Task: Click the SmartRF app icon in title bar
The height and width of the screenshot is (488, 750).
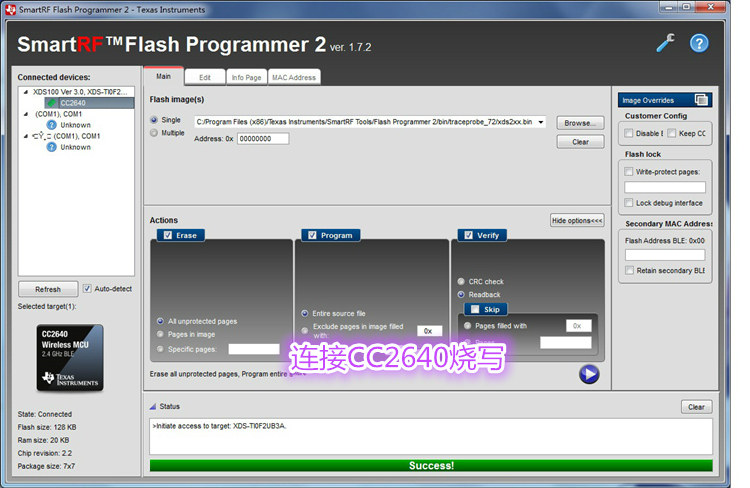Action: (11, 9)
